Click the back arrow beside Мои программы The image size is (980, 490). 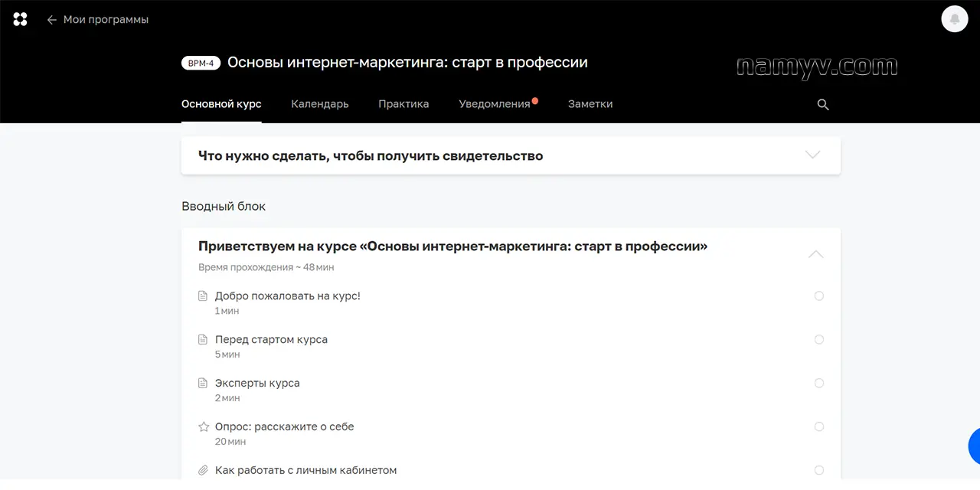tap(51, 19)
